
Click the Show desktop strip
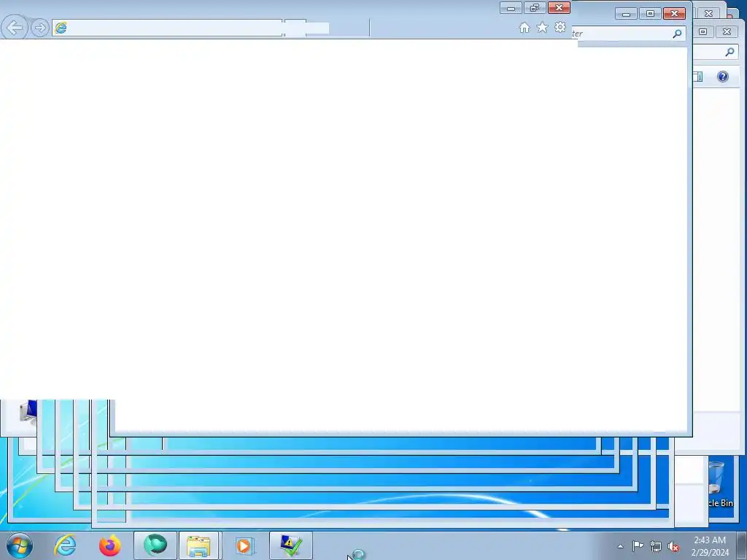(x=741, y=546)
